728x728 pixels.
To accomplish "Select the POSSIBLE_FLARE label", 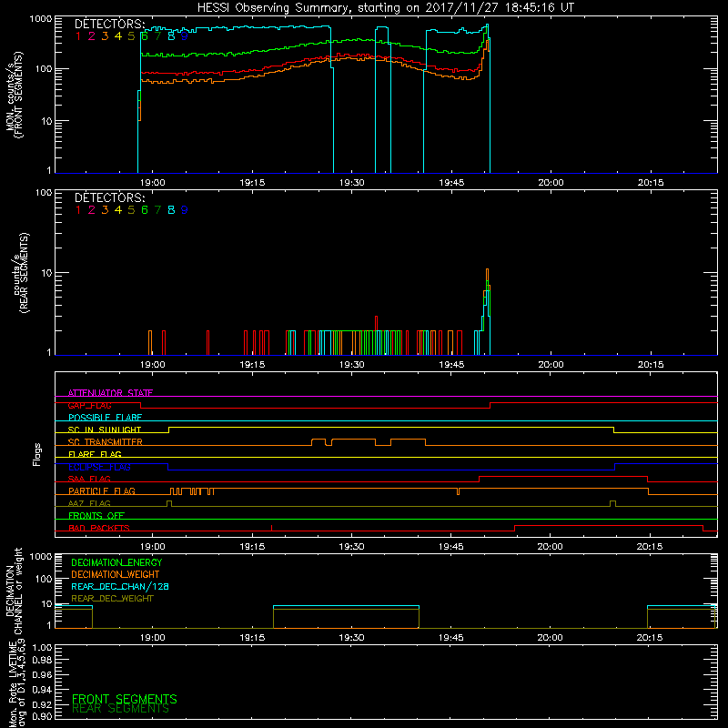I will (x=105, y=418).
